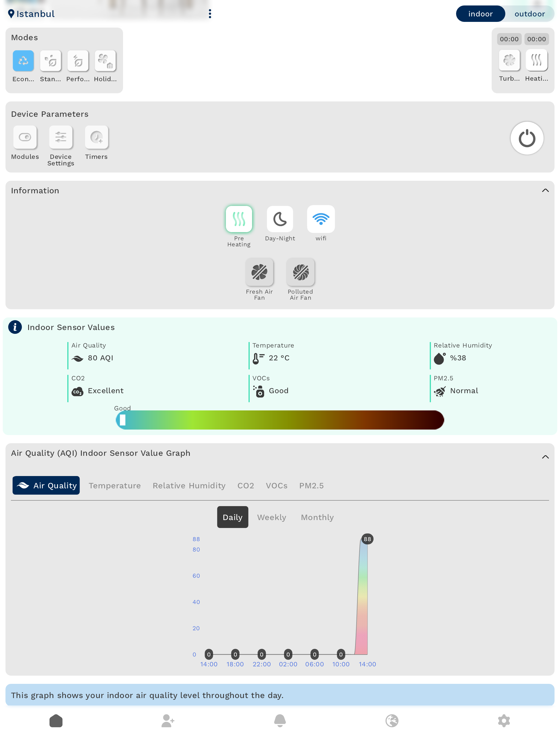Select the Economy mode icon
The height and width of the screenshot is (747, 560).
(x=23, y=61)
